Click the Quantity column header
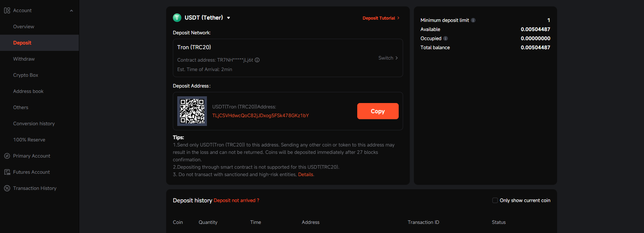Viewport: 644px width, 233px height. pyautogui.click(x=208, y=222)
